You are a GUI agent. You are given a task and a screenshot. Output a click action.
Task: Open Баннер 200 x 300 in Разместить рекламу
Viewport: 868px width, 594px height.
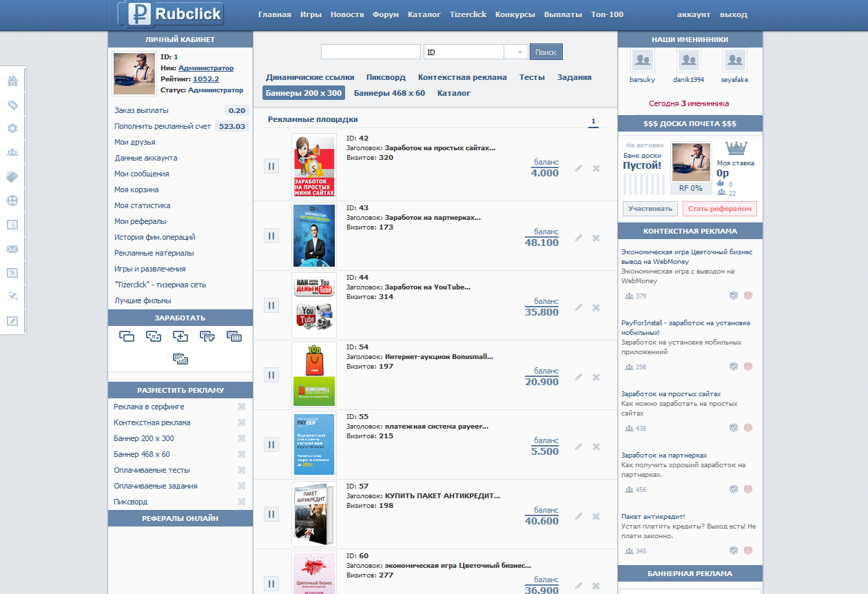click(144, 438)
